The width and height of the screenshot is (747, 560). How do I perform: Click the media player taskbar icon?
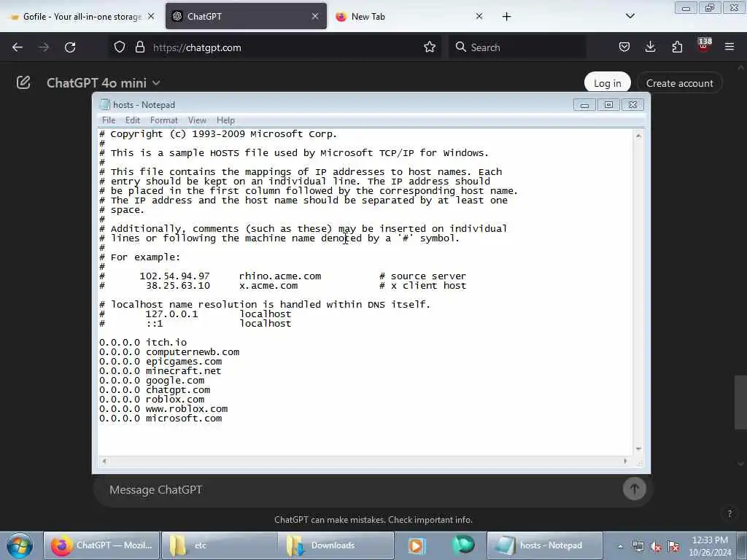click(x=416, y=545)
